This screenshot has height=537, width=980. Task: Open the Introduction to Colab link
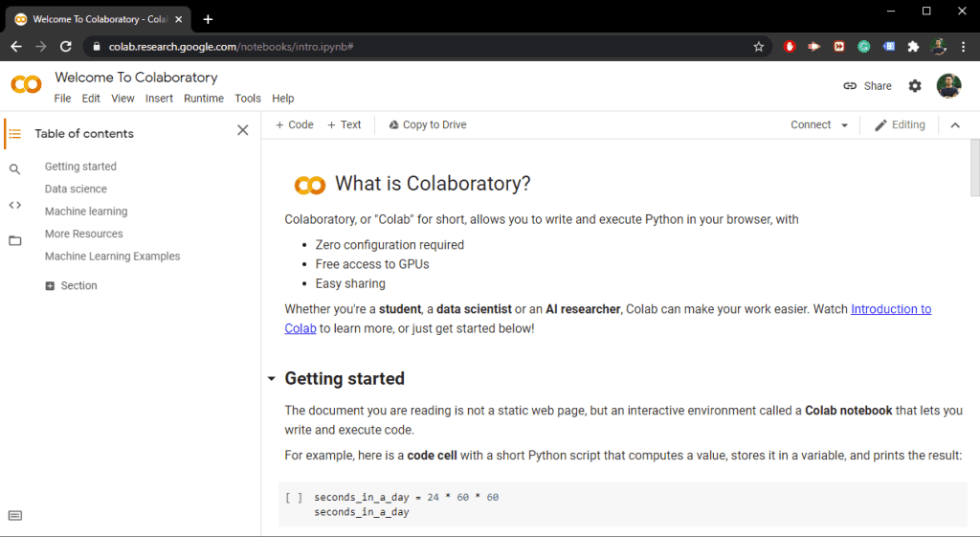pos(891,309)
